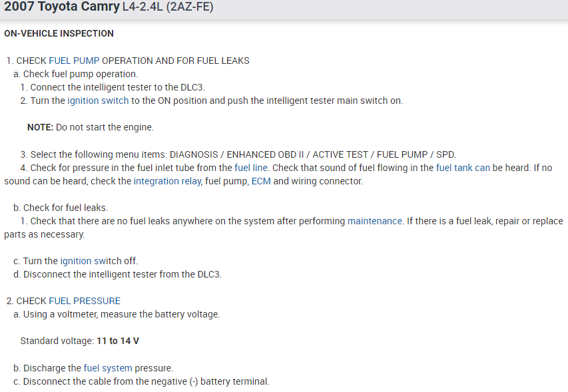
Task: Click the Standard voltage label
Action: 57,341
